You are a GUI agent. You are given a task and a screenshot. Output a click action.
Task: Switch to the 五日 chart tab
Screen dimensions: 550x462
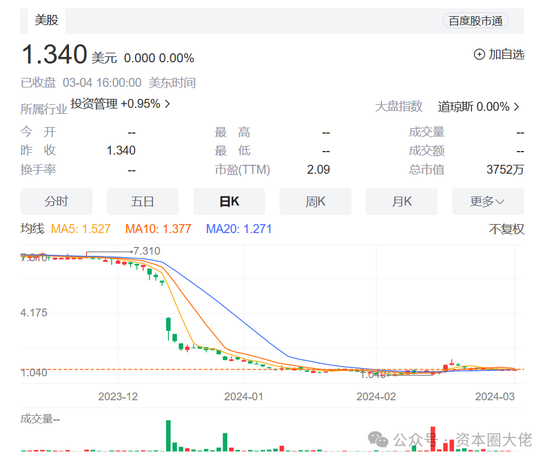(x=142, y=201)
